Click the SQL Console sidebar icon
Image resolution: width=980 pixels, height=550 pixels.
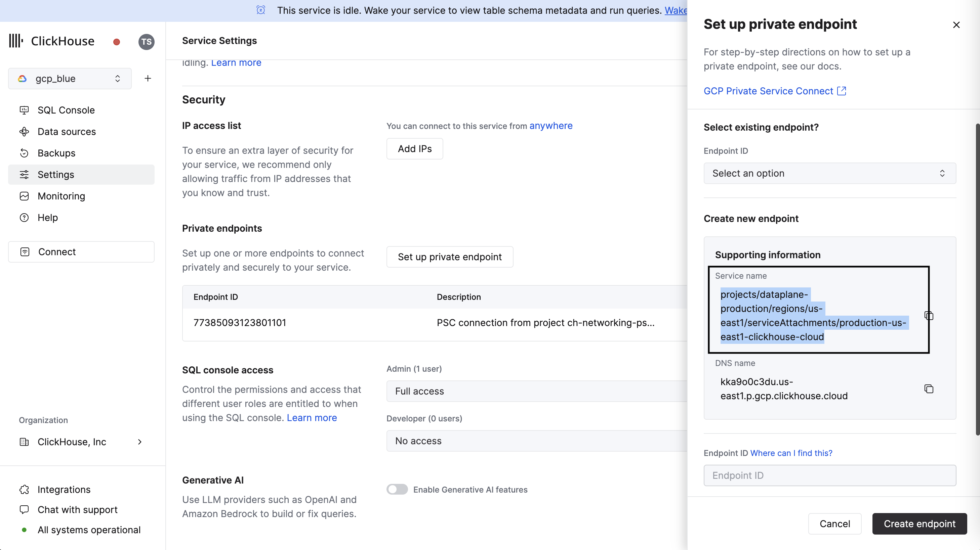click(24, 110)
